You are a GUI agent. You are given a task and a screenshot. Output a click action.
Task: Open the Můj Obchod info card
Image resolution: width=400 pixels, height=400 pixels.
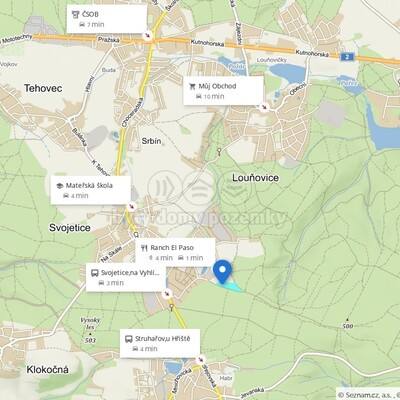[x=223, y=91]
